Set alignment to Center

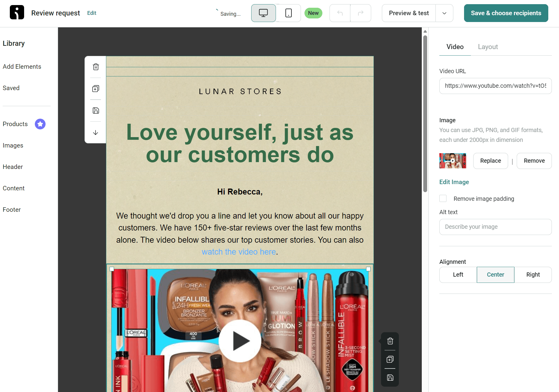(x=495, y=275)
